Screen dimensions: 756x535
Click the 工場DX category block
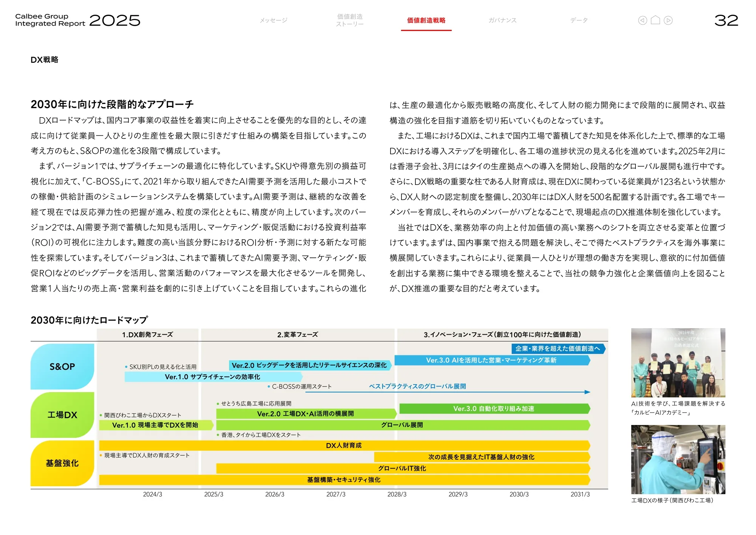(62, 415)
